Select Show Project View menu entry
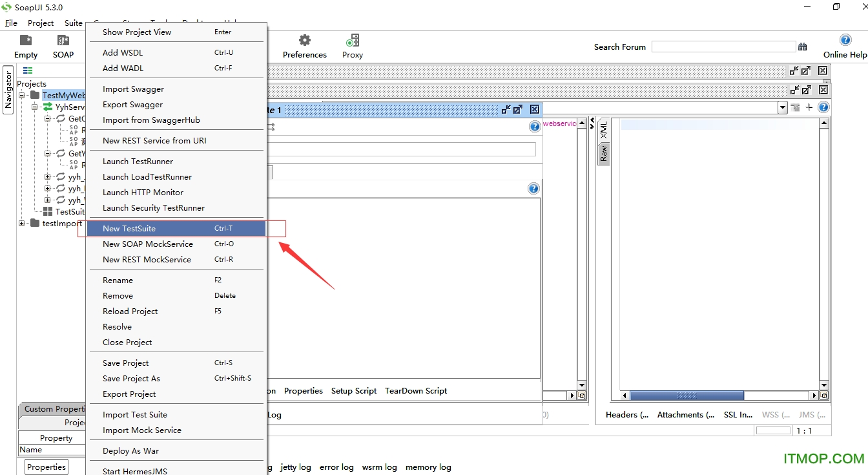 pos(176,32)
